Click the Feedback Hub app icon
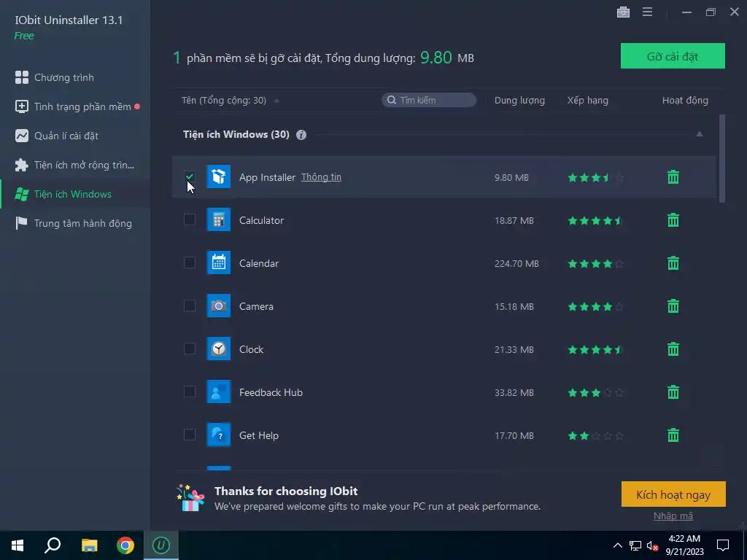 (219, 392)
